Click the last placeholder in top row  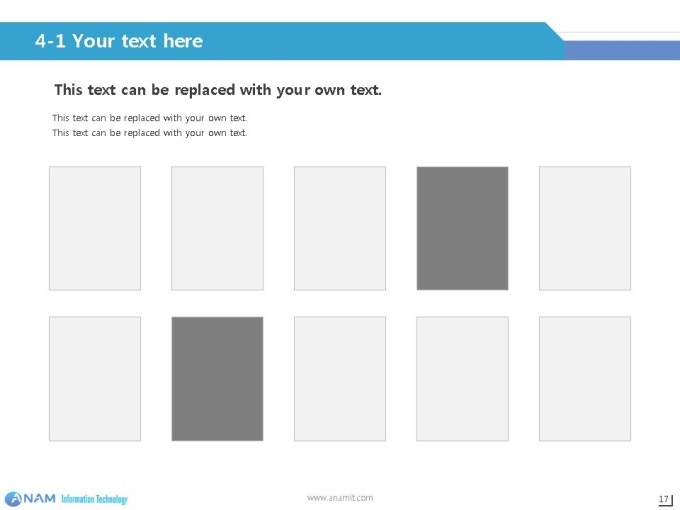tap(585, 228)
